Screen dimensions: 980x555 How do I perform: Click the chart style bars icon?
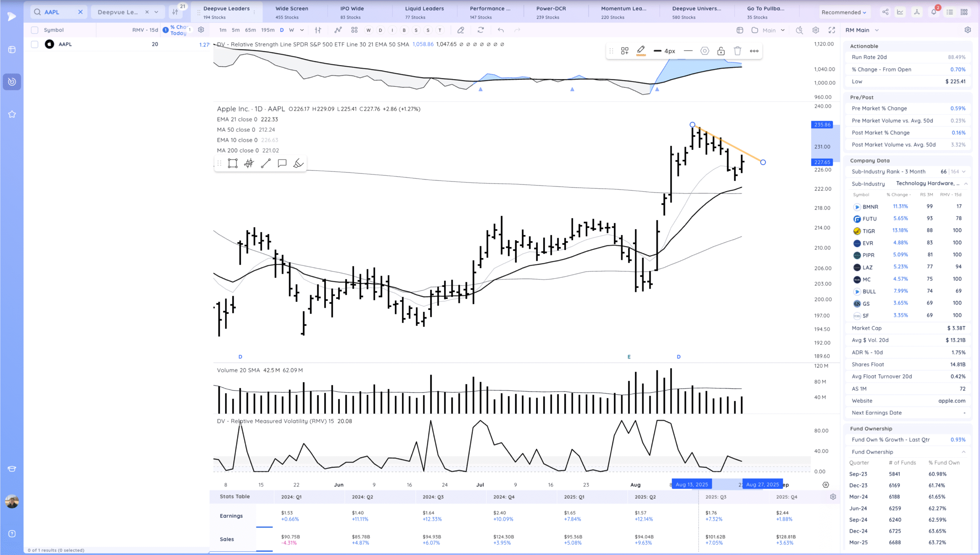coord(318,30)
